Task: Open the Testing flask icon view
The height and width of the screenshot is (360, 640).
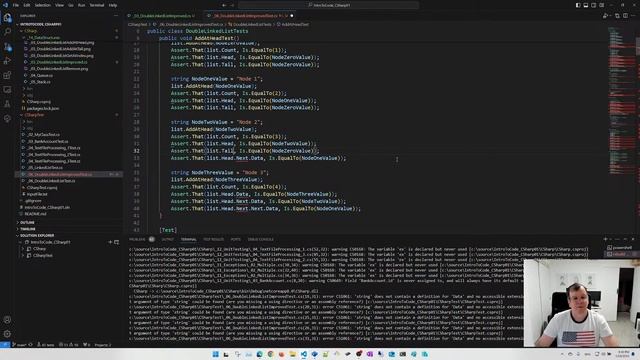Action: point(7,104)
